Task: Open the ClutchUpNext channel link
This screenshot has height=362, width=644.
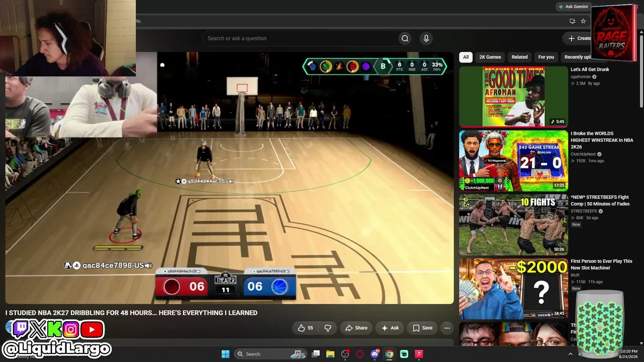Action: pos(584,154)
